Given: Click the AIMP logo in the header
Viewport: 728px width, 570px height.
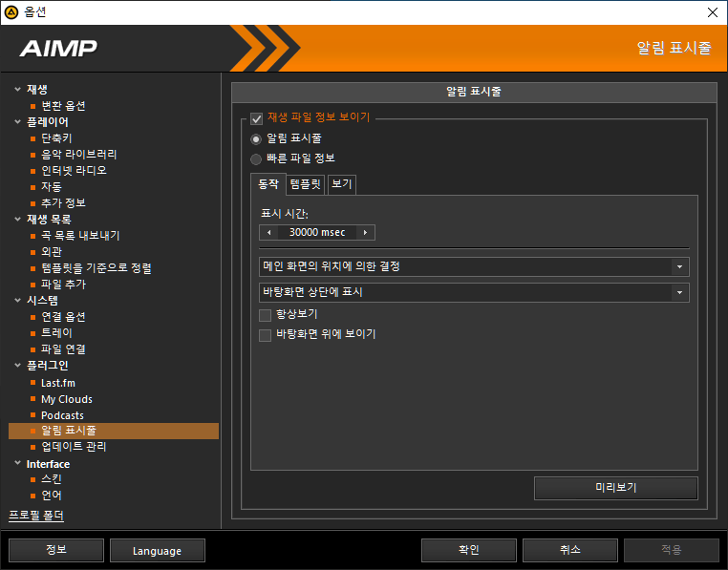Looking at the screenshot, I should click(x=58, y=49).
